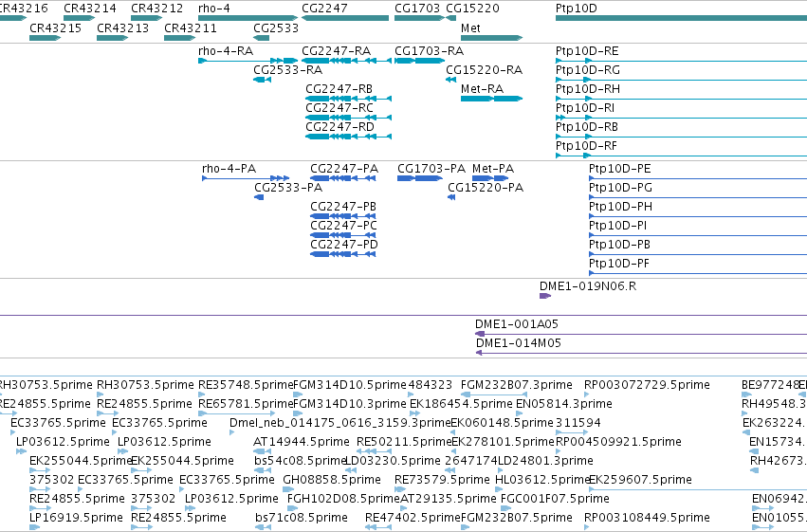Click the CR43215 gene label

56,28
